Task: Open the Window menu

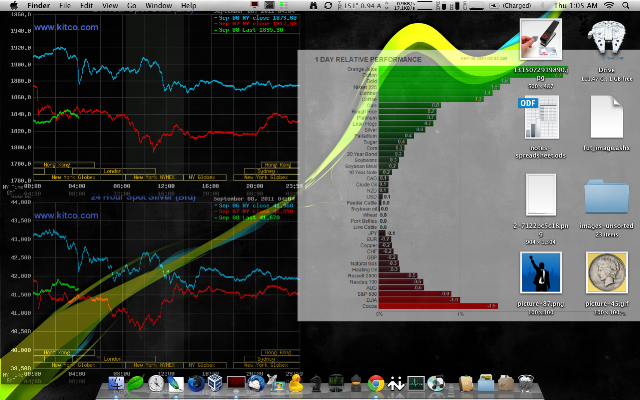Action: click(x=159, y=5)
